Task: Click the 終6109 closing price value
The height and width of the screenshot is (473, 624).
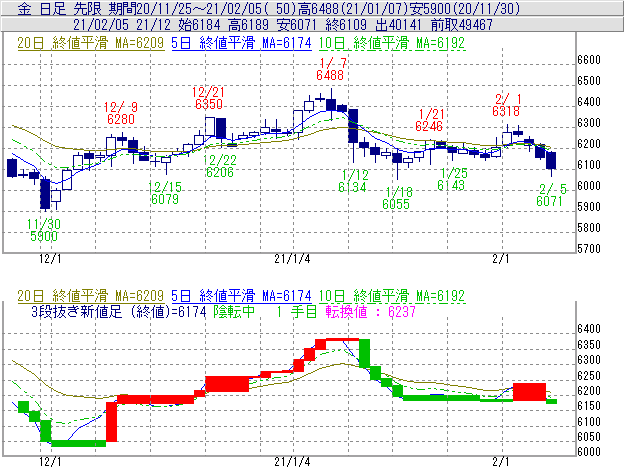Action: [x=346, y=25]
